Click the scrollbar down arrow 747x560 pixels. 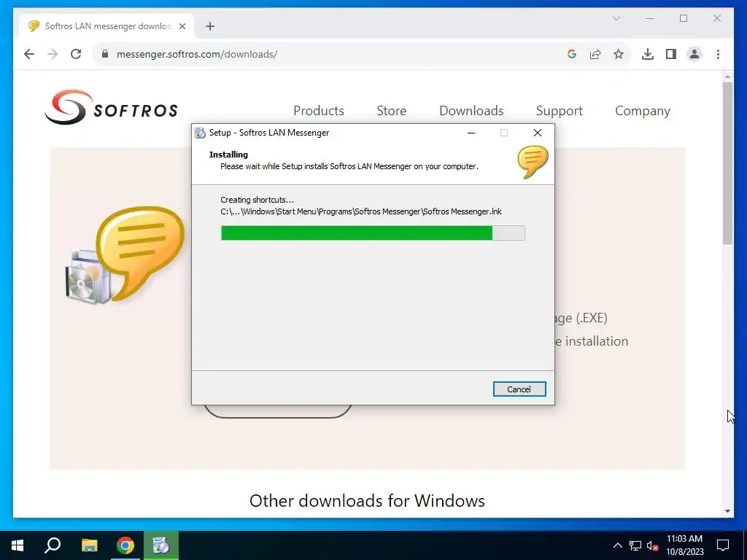click(x=727, y=511)
